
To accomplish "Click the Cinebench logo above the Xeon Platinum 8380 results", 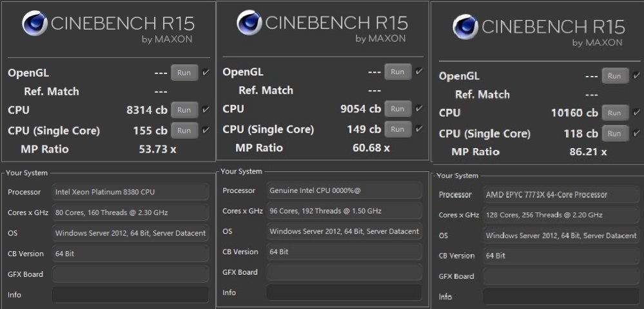I will (x=34, y=24).
